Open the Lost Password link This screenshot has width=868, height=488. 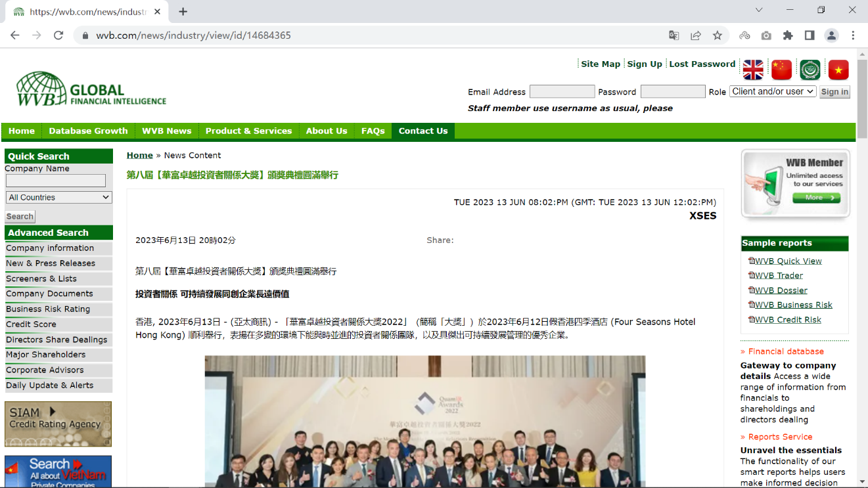coord(702,64)
